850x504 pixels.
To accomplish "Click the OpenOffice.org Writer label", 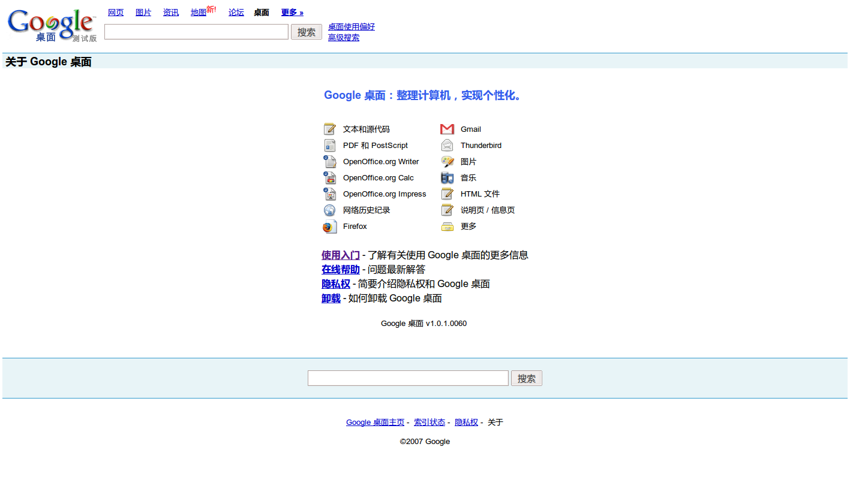I will pos(381,162).
